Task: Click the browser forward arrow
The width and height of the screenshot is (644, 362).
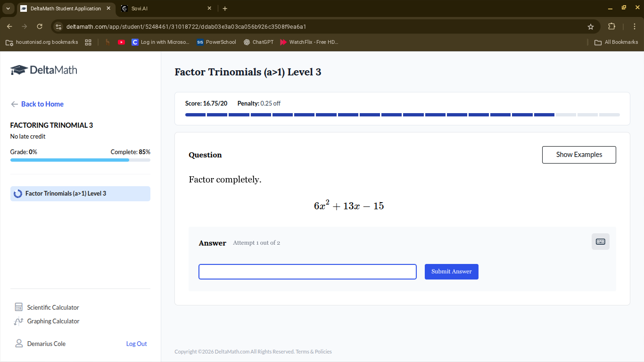Action: 25,27
